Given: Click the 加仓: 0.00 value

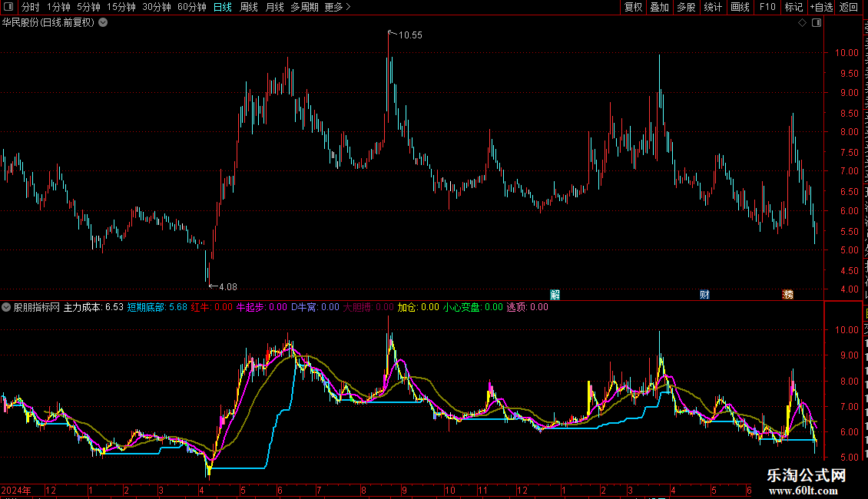Looking at the screenshot, I should point(419,307).
